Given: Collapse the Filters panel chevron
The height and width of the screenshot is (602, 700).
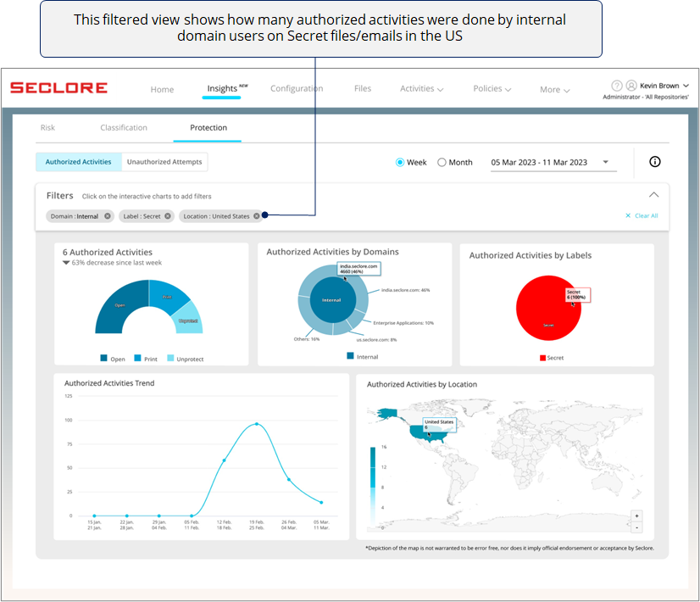Looking at the screenshot, I should click(x=653, y=195).
